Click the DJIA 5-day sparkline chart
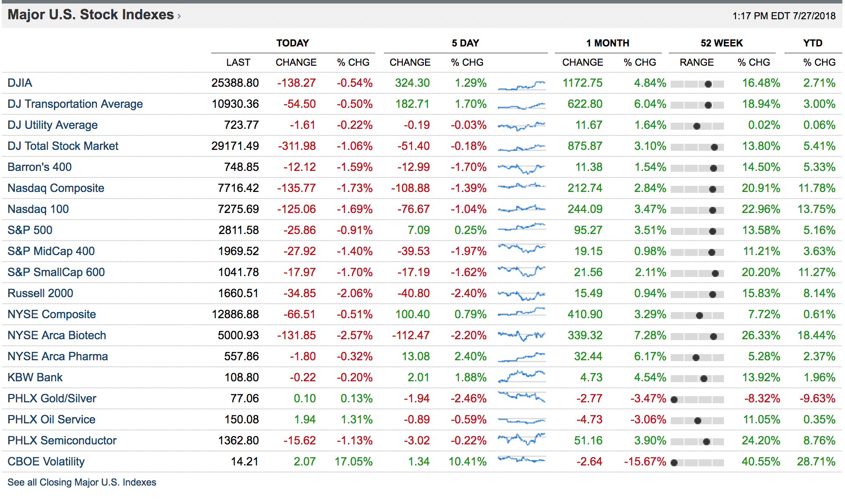The height and width of the screenshot is (504, 845). point(522,85)
